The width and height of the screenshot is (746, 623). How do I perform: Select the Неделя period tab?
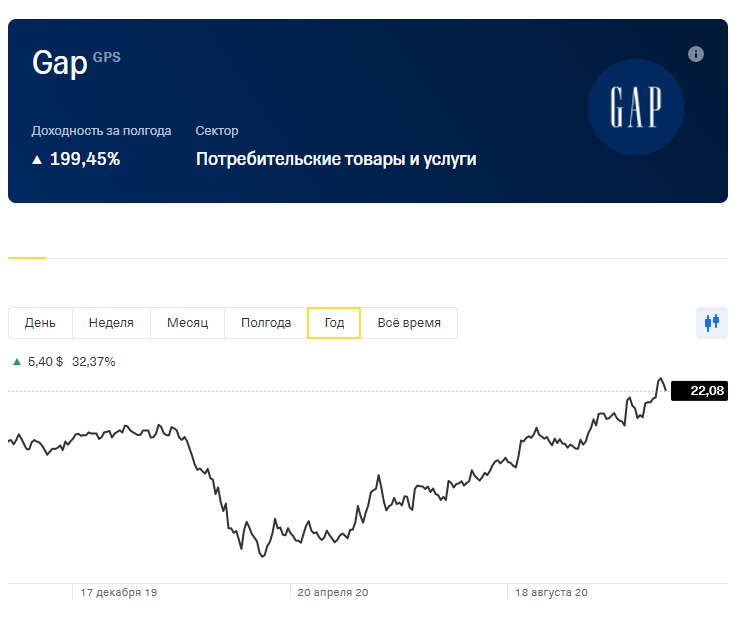[111, 323]
